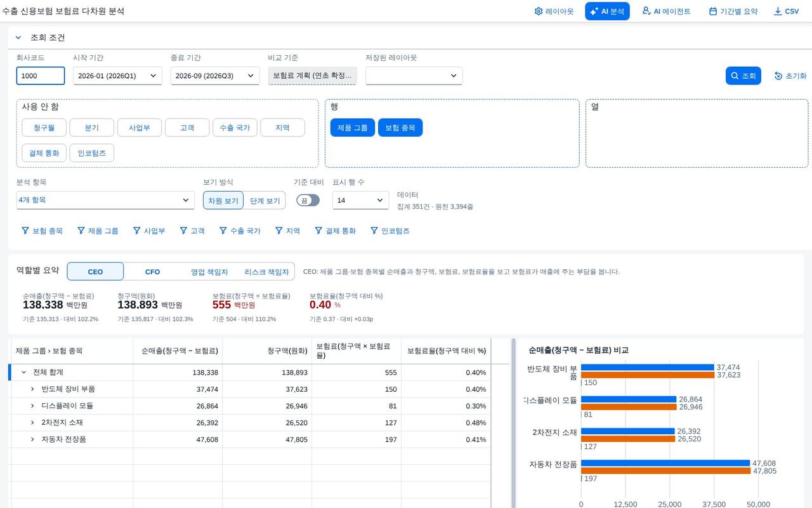Expand the 반도체 장비 부품 row
Viewport: 812px width, 508px height.
tap(32, 389)
